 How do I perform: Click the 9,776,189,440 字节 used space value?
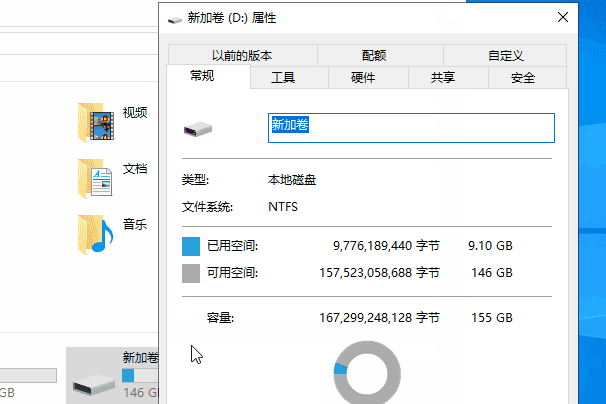point(386,246)
